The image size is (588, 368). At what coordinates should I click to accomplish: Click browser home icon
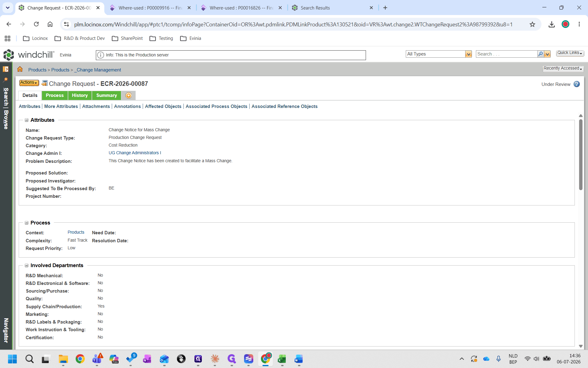pos(50,24)
